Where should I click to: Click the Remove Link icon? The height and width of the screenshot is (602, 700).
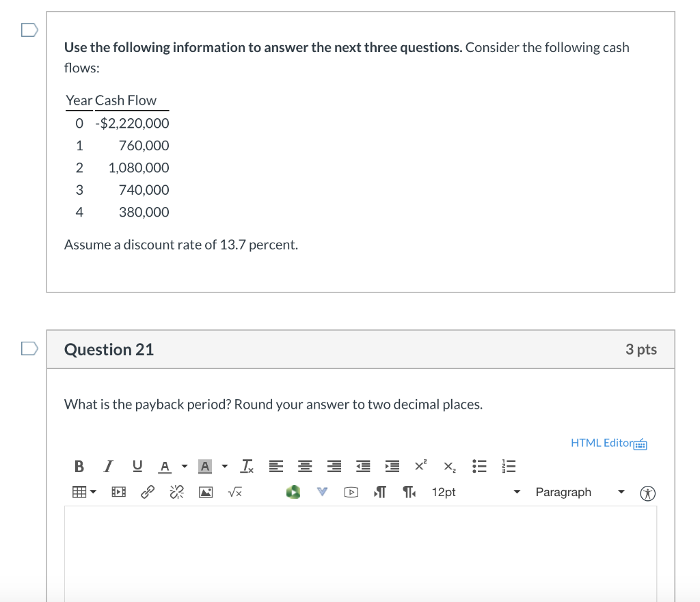tap(176, 491)
